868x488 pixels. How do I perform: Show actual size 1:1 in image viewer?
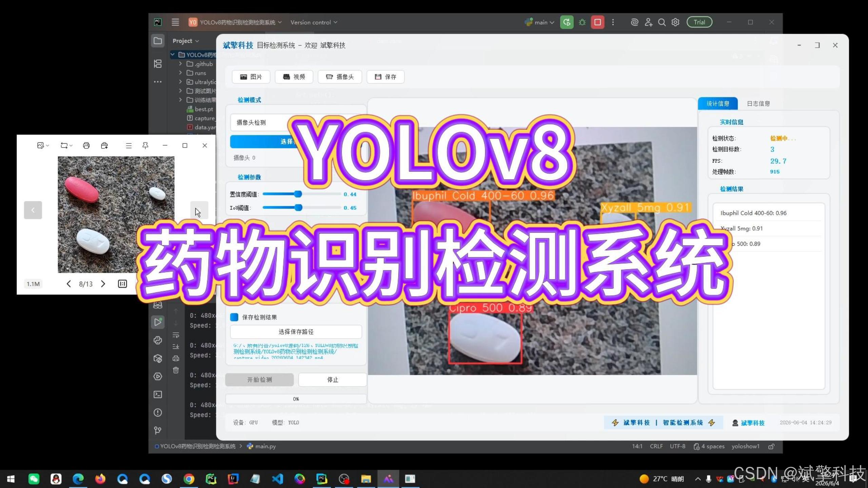(x=122, y=284)
